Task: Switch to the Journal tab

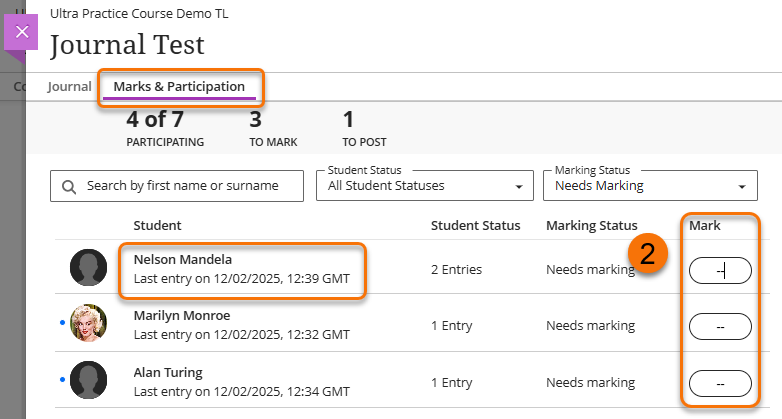Action: (69, 87)
